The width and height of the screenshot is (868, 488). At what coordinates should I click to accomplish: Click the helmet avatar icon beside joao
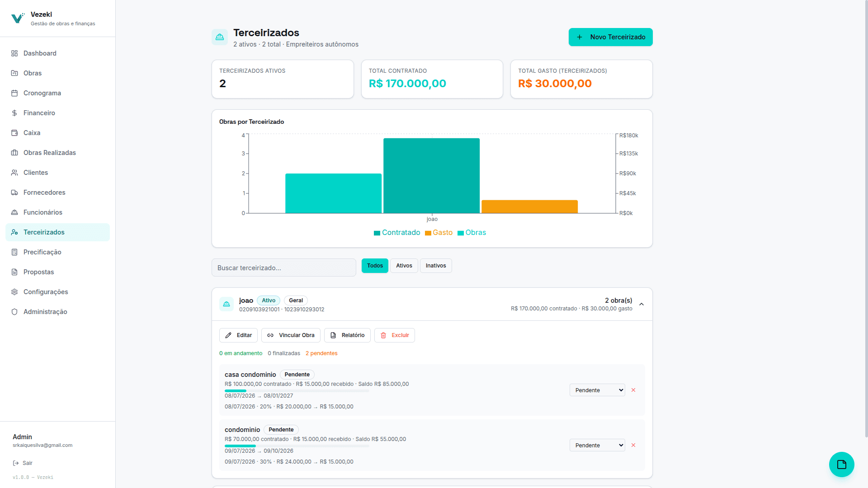pyautogui.click(x=226, y=304)
